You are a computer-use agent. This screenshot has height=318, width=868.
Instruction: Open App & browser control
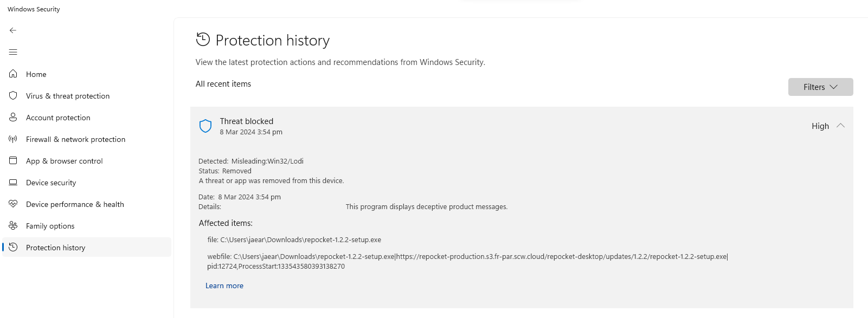87,161
